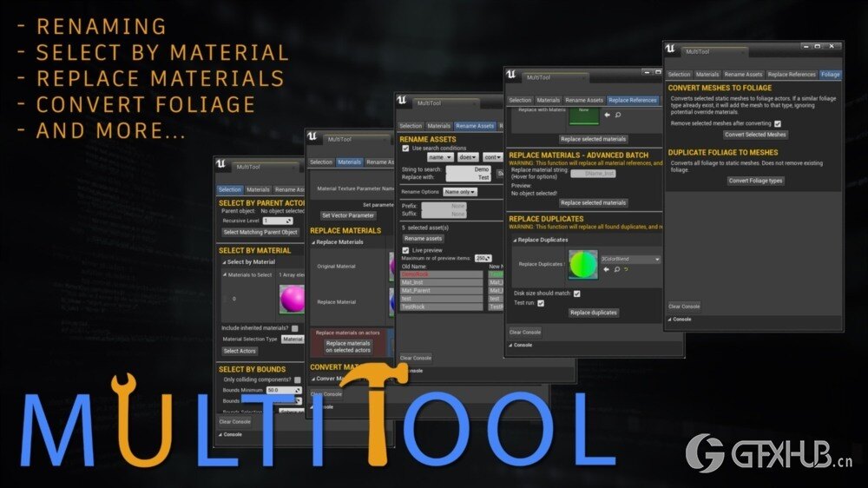Open Rename Options 'Name only' dropdown

pyautogui.click(x=459, y=192)
